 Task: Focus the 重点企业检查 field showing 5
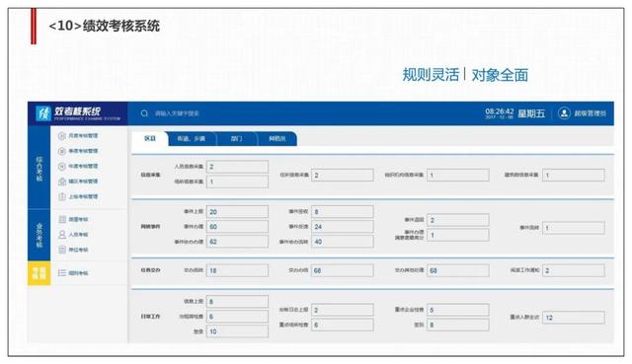click(458, 310)
